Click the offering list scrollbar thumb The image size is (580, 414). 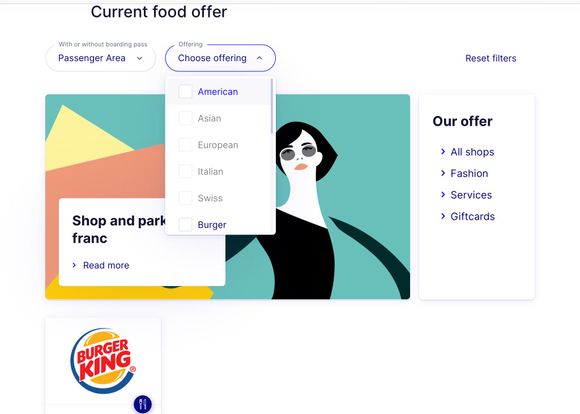coord(272,106)
